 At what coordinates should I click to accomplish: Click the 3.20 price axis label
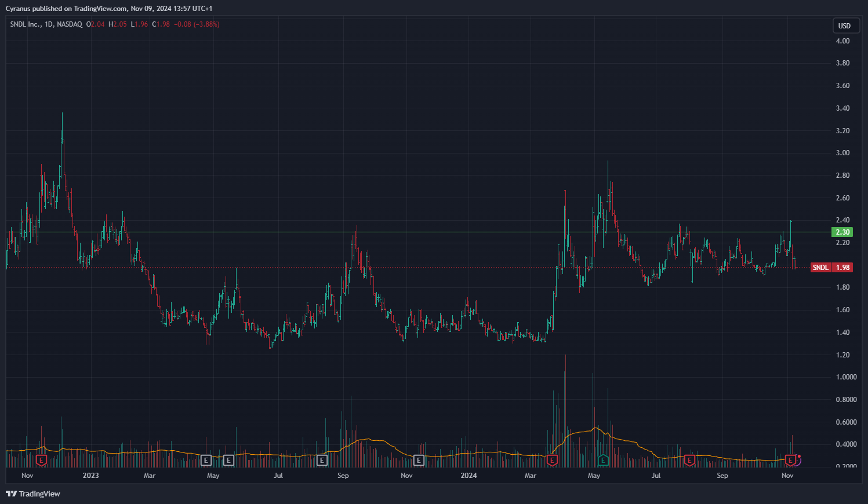[842, 131]
